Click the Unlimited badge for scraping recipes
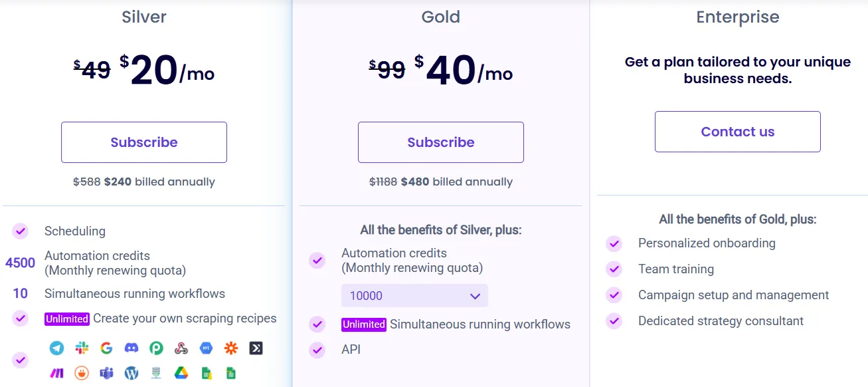The height and width of the screenshot is (387, 868). tap(67, 319)
